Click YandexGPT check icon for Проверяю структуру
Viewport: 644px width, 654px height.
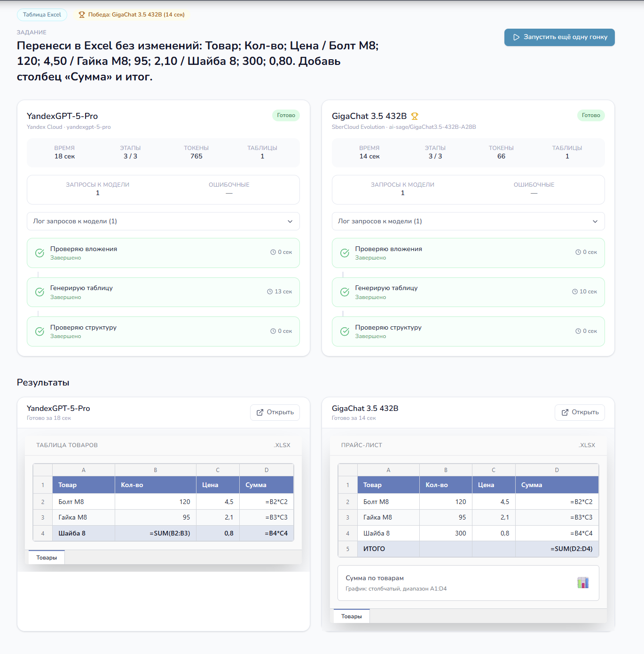pos(40,331)
